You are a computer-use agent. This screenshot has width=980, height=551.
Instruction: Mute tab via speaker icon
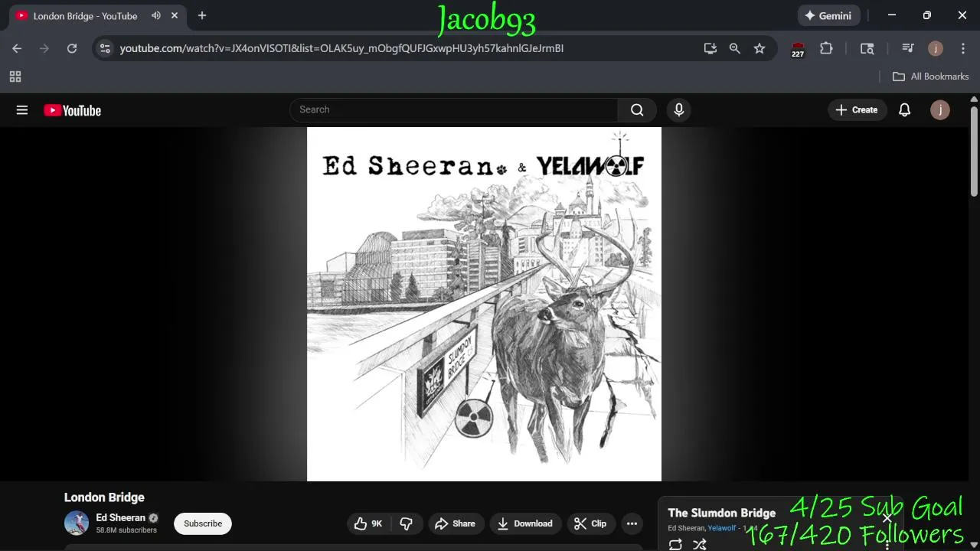(156, 15)
